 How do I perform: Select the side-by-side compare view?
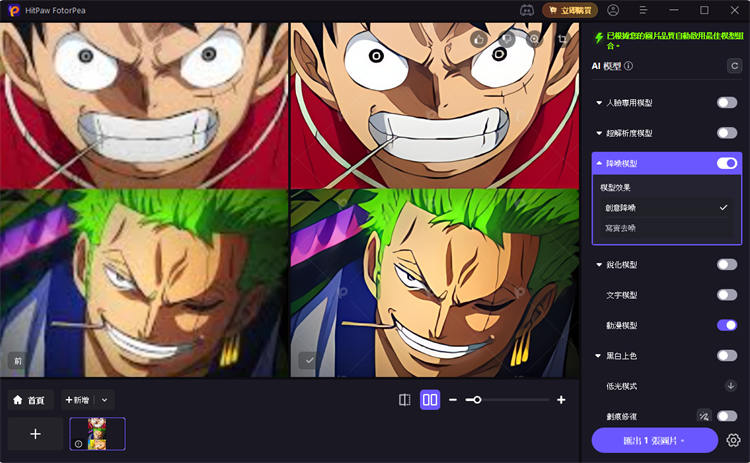point(430,400)
